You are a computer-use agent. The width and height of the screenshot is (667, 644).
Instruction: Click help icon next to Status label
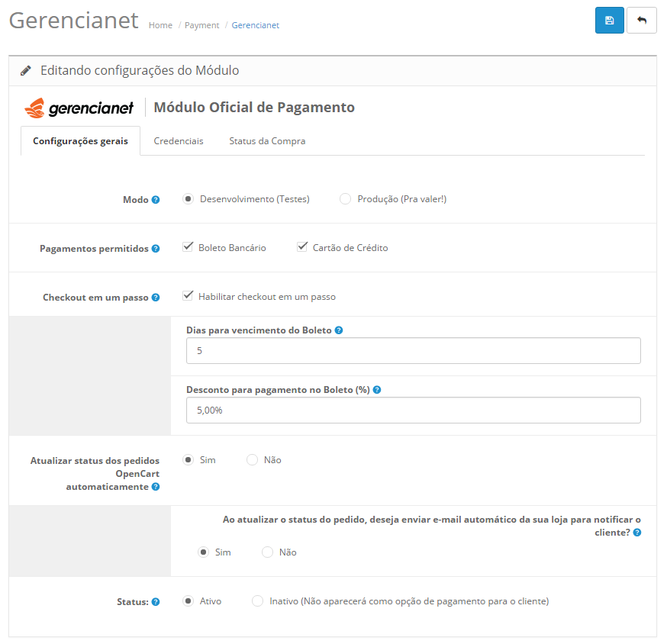(x=156, y=602)
